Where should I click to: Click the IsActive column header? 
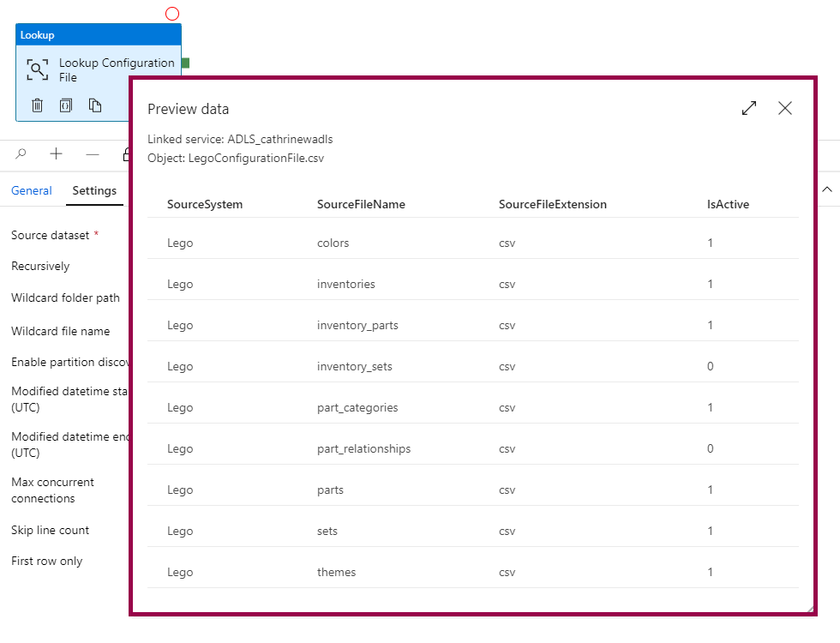728,204
